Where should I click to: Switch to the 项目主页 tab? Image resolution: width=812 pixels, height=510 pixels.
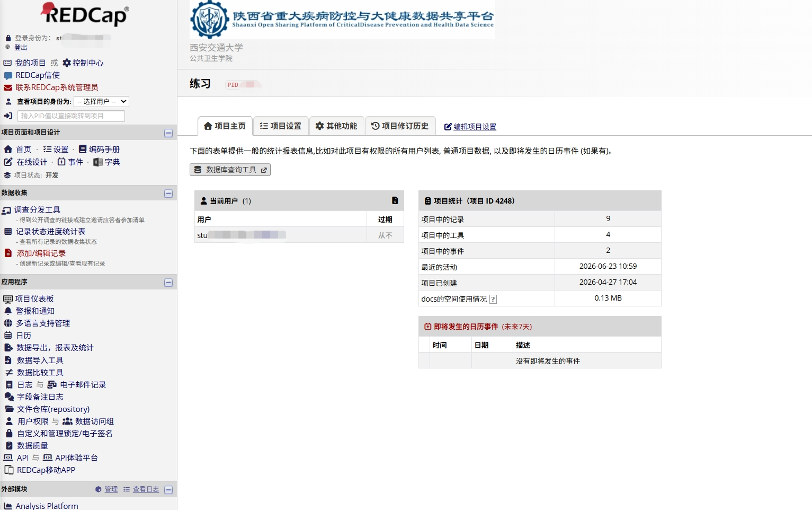[x=225, y=126]
